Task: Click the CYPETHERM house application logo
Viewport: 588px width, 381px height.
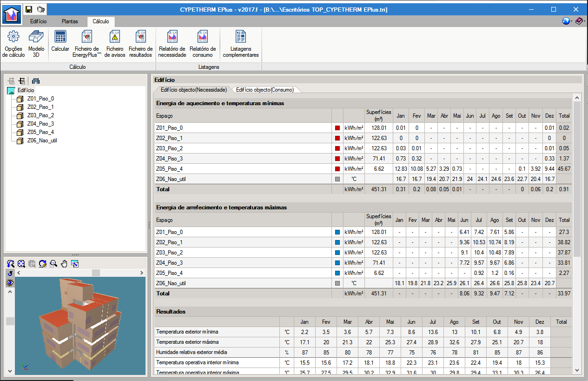Action: pos(12,14)
